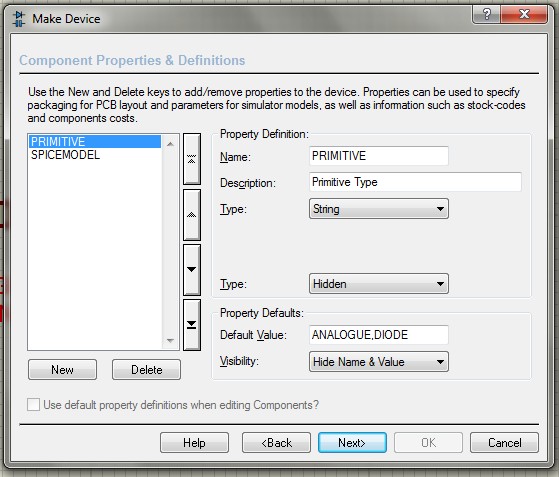Go to the Next> wizard page
This screenshot has width=559, height=477.
click(352, 443)
